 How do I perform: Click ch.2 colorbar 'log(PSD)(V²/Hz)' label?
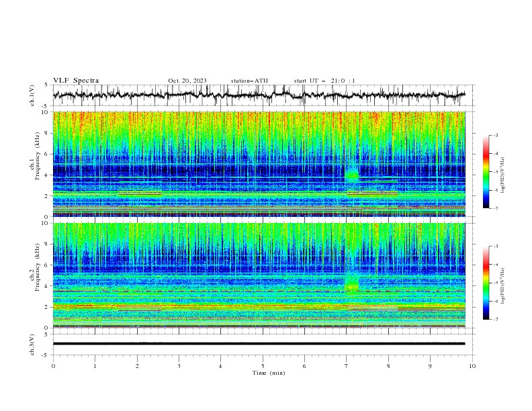tap(504, 286)
